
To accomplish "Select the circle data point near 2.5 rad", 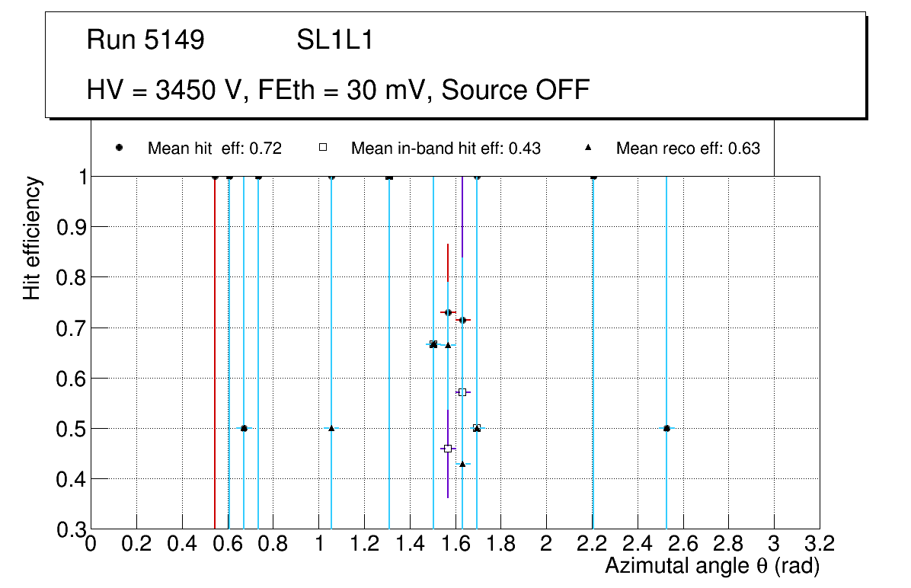I will click(x=666, y=428).
